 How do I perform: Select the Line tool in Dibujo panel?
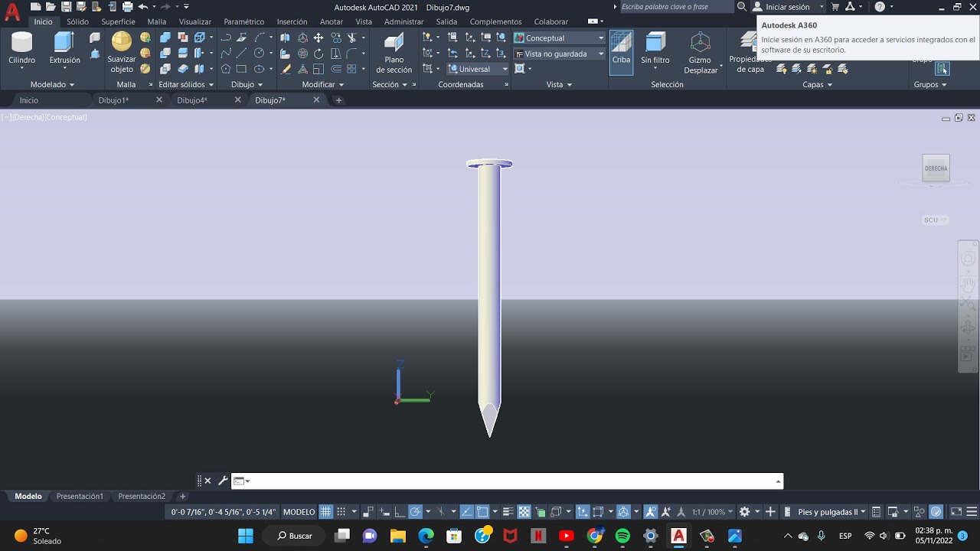point(242,54)
